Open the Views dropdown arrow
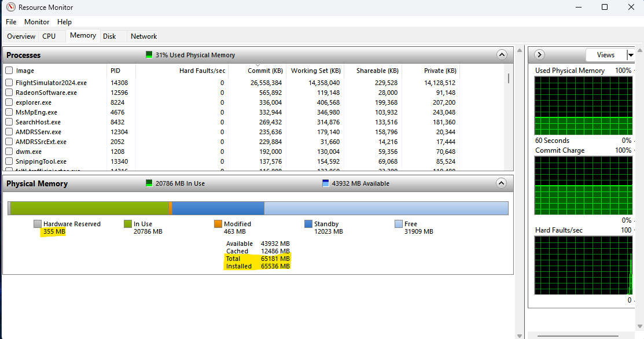Viewport: 644px width, 339px height. [631, 55]
